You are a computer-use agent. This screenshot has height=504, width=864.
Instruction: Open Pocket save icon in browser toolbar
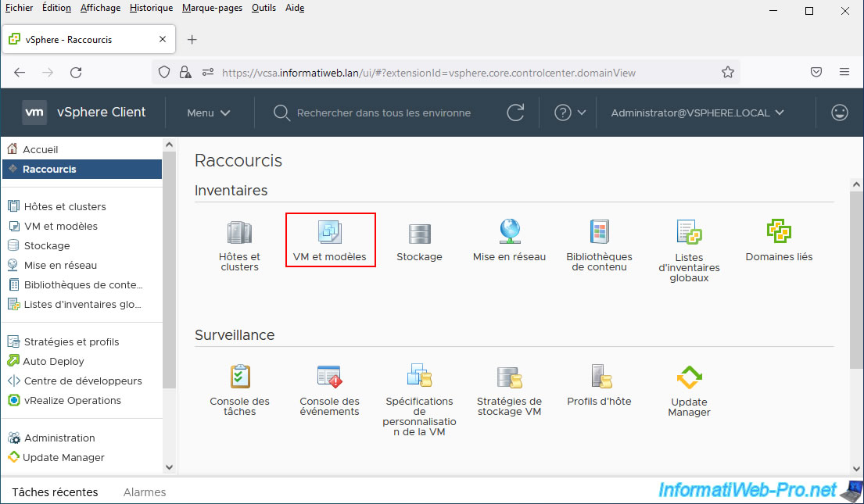pos(816,72)
